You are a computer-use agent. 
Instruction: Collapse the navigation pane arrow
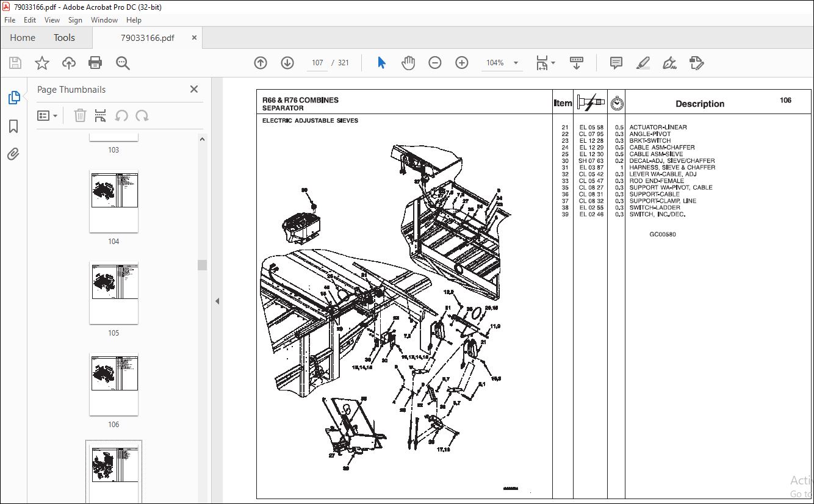point(217,301)
